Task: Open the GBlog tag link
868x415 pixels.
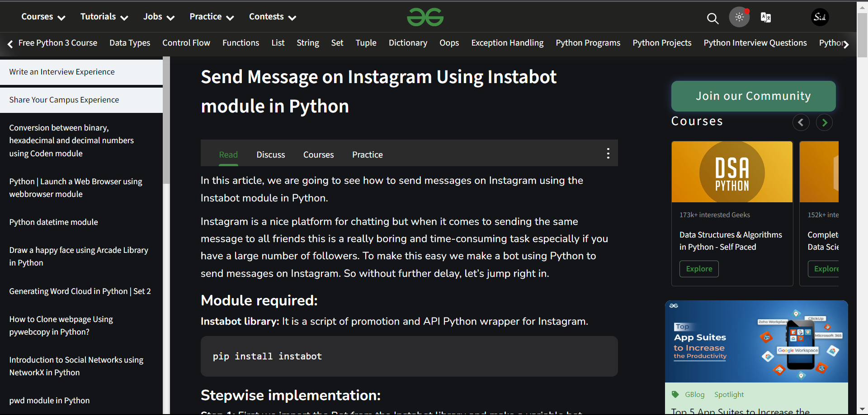Action: 694,394
